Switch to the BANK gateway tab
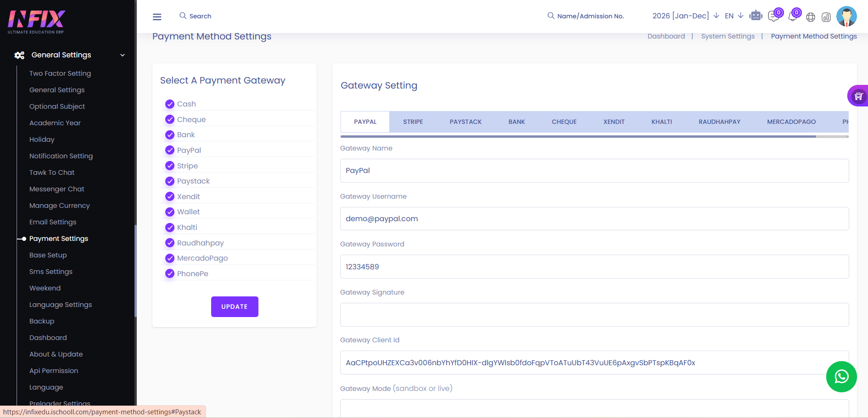Image resolution: width=868 pixels, height=418 pixels. 517,122
